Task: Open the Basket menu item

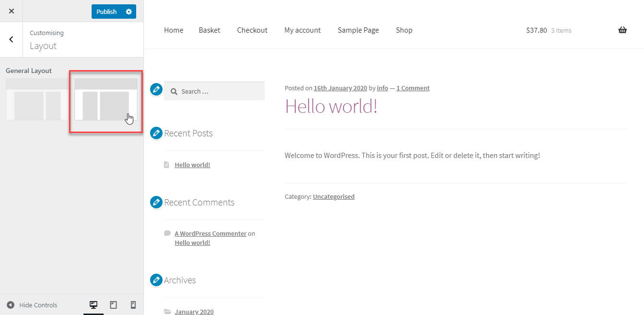Action: (x=210, y=30)
